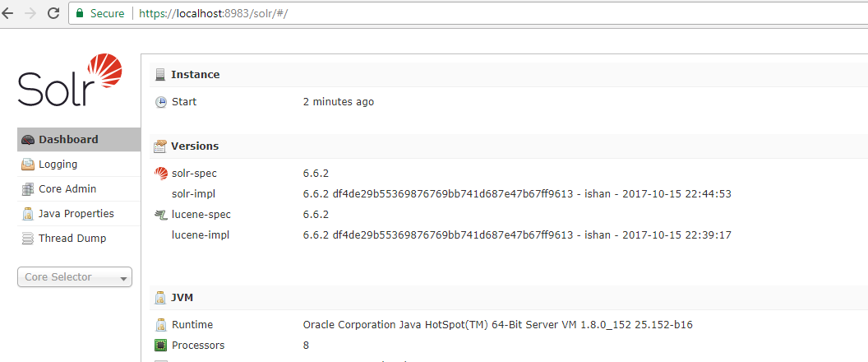Click the Thread Dump stack icon

[28, 239]
